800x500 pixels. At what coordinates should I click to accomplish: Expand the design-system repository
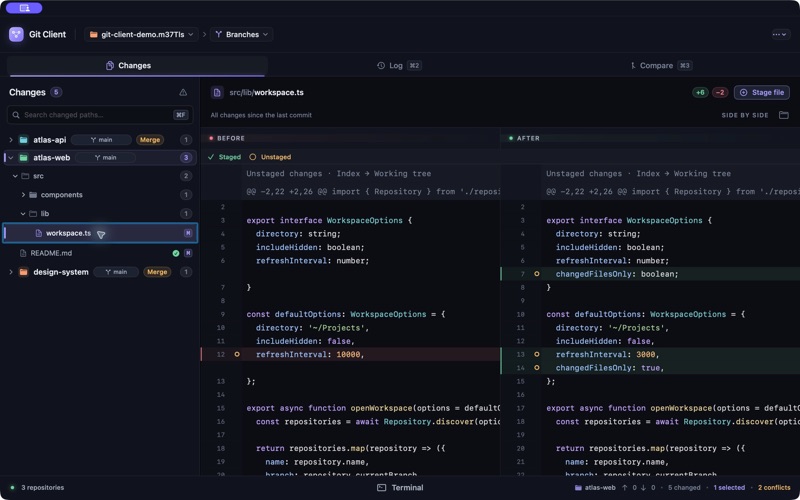11,272
